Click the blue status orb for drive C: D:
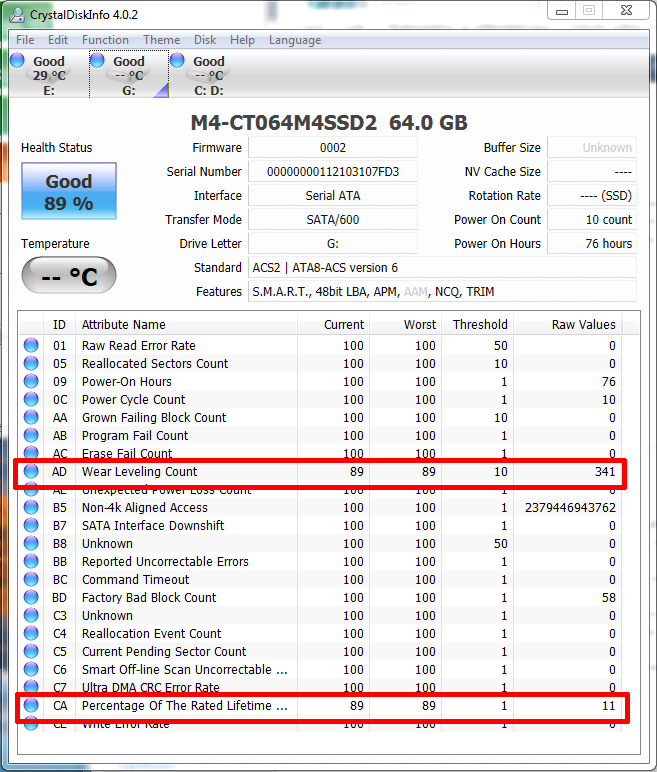Viewport: 657px width, 772px height. (177, 60)
